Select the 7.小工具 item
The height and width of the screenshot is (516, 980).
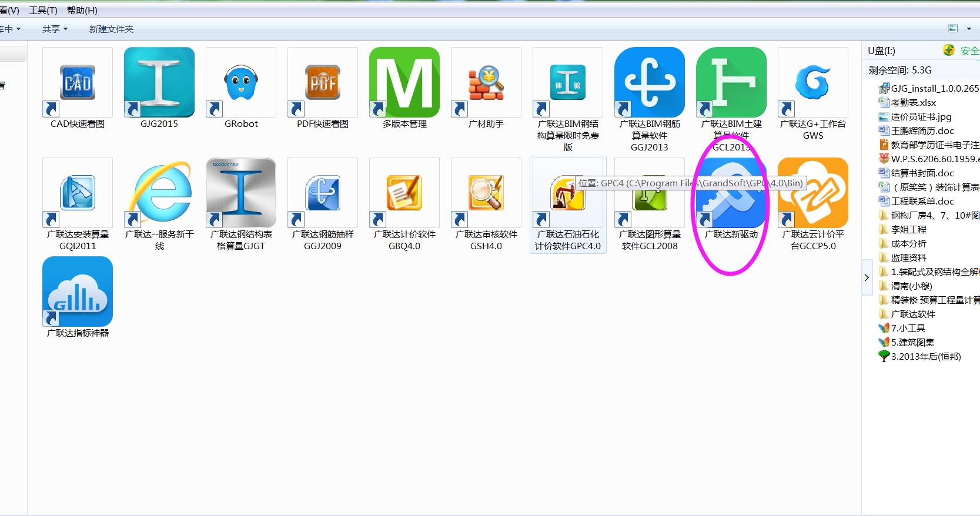point(902,328)
